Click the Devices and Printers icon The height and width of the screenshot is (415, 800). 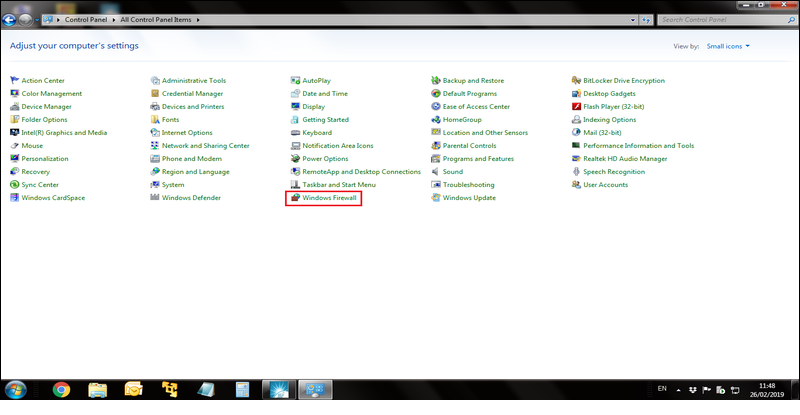(x=155, y=106)
